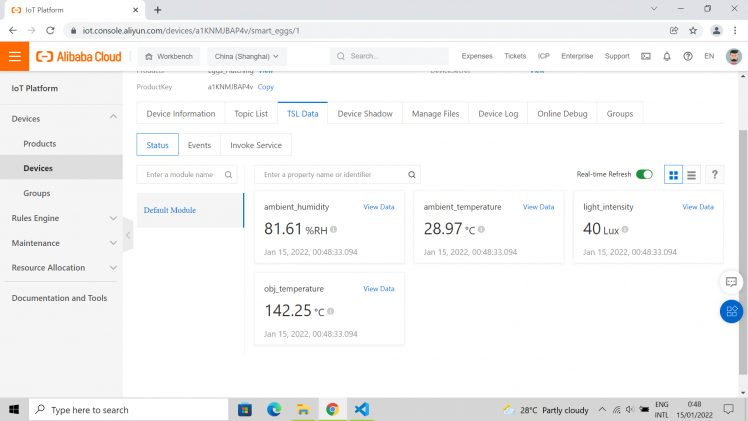Open the China (Shanghai) region dropdown
This screenshot has width=748, height=421.
click(x=246, y=57)
